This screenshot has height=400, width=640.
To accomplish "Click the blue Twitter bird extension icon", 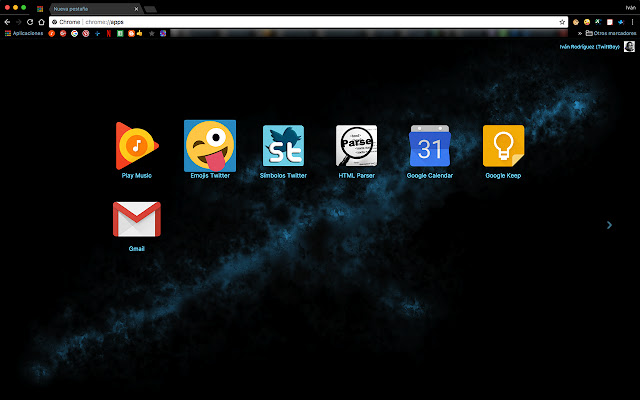I will coord(621,22).
